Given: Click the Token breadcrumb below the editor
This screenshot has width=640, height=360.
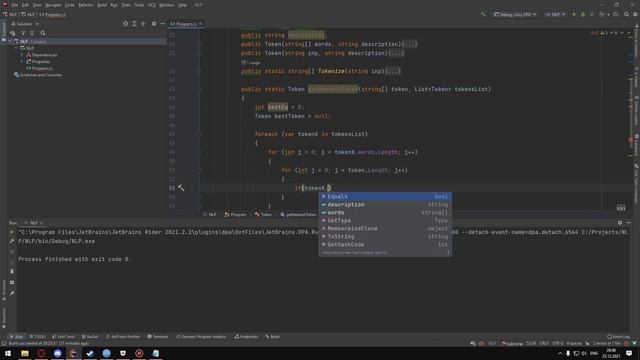Looking at the screenshot, I should [x=263, y=215].
